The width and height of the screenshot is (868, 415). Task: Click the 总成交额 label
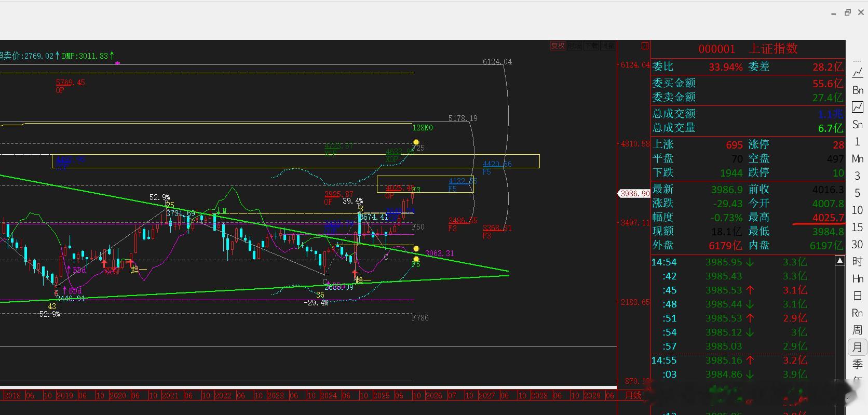point(674,114)
